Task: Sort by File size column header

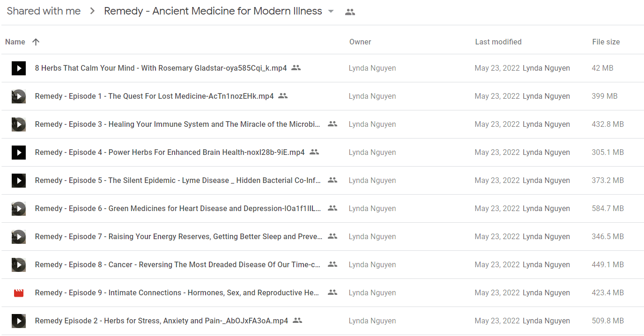Action: (x=606, y=42)
